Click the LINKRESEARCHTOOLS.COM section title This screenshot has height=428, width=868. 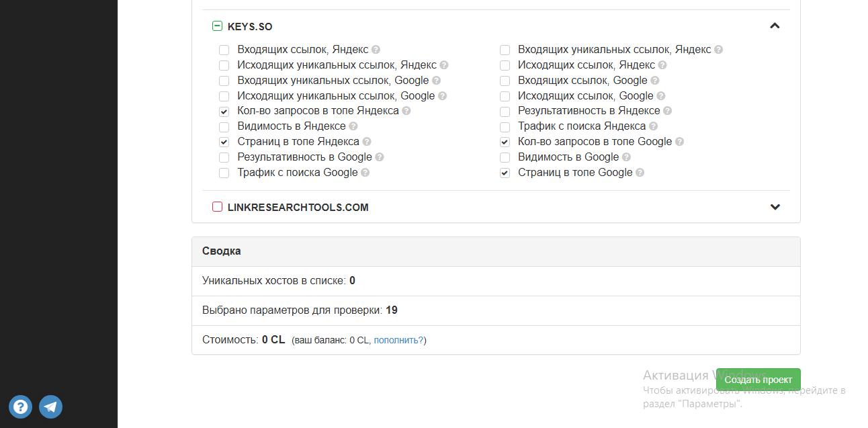(298, 208)
